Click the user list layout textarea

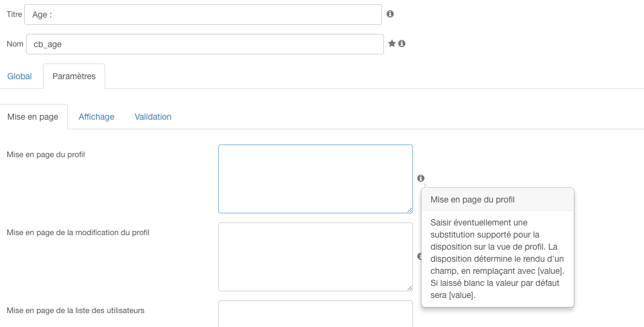tap(315, 314)
